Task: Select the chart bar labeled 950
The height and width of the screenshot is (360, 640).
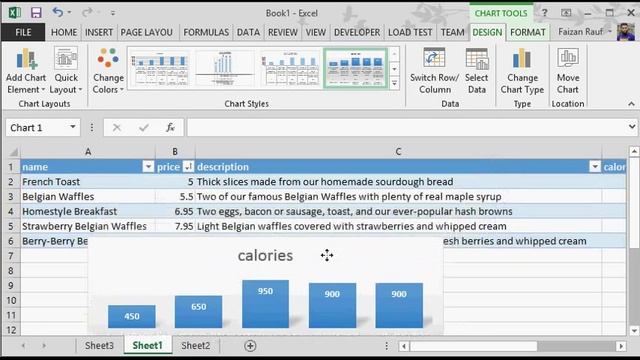Action: 265,304
